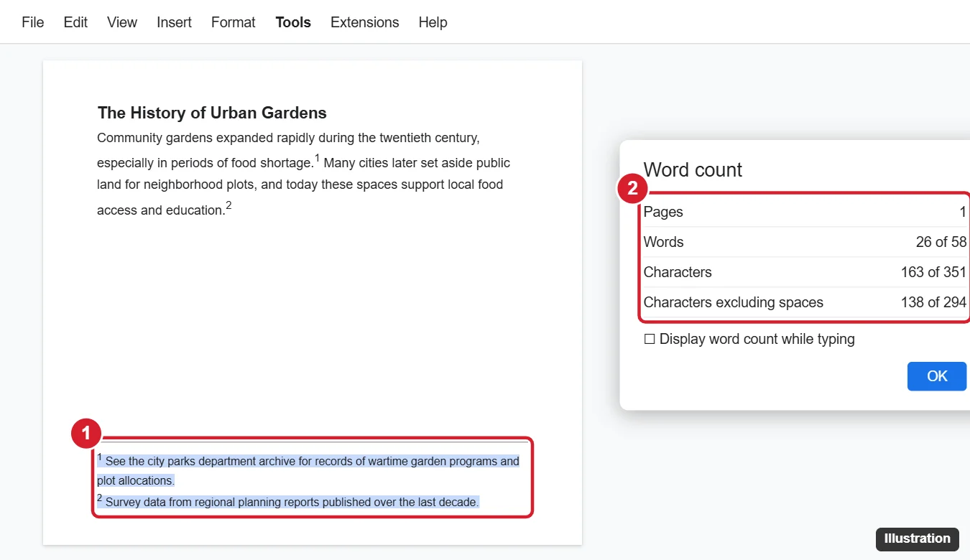This screenshot has width=970, height=560.
Task: Click the Characters value '163 of 351'
Action: click(933, 272)
